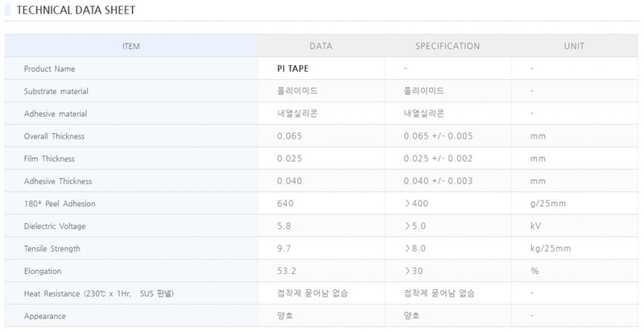Click the Appearance row label
Image resolution: width=644 pixels, height=332 pixels.
(45, 316)
